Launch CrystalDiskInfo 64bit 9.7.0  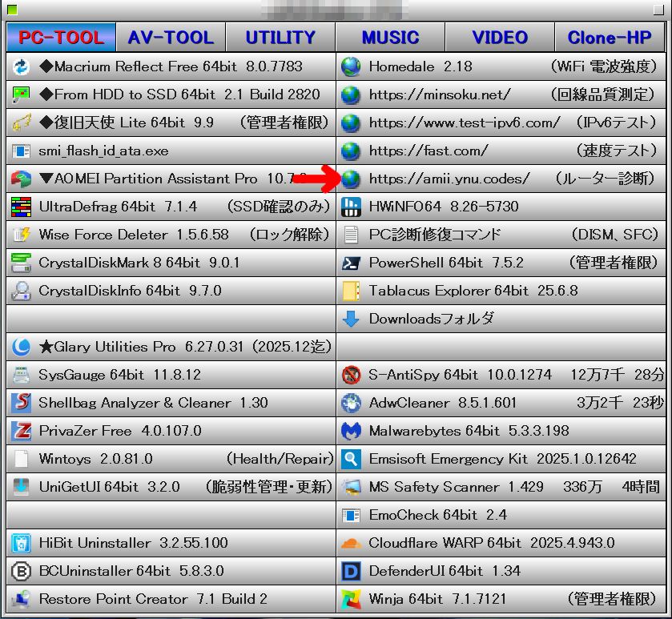coord(171,291)
